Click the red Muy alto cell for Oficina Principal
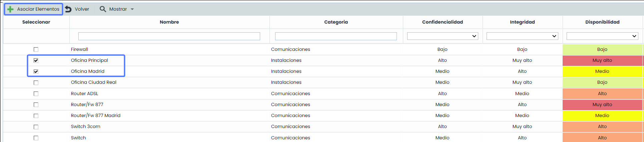644x142 pixels. [602, 61]
